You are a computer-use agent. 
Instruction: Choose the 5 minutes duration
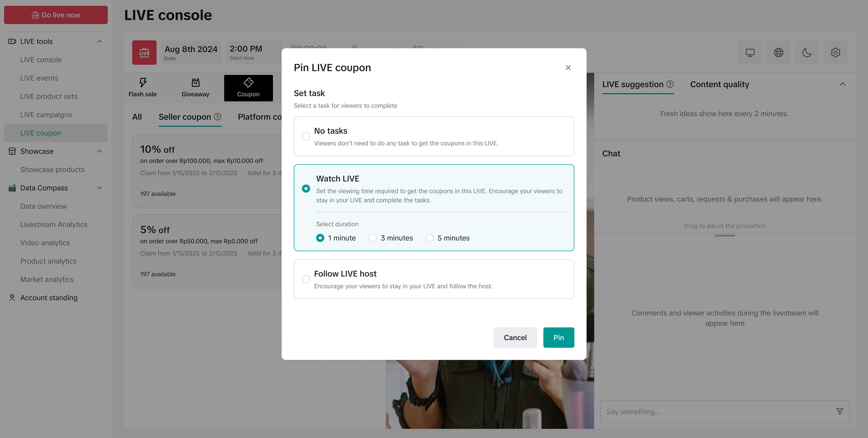pos(429,238)
